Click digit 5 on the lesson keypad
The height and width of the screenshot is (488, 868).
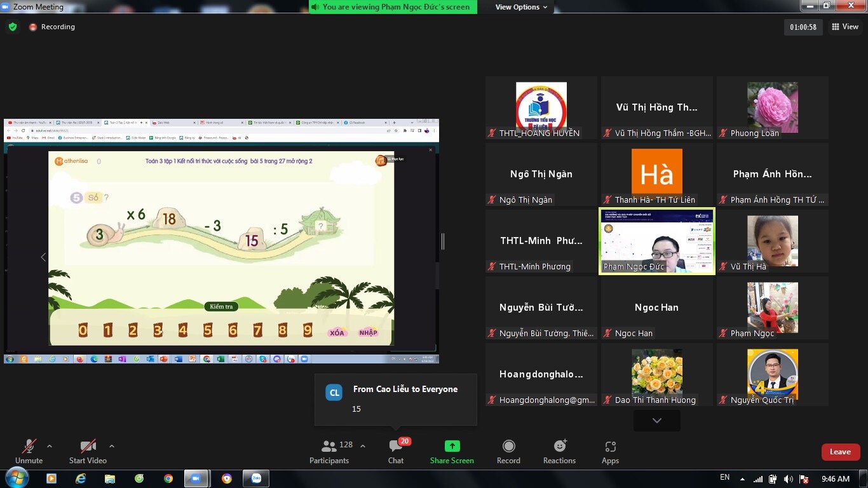(207, 330)
